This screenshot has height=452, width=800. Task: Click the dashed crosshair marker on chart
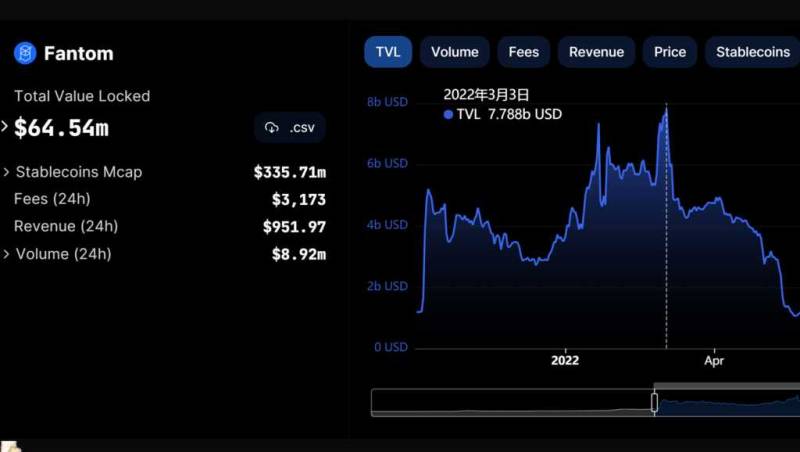click(x=666, y=227)
